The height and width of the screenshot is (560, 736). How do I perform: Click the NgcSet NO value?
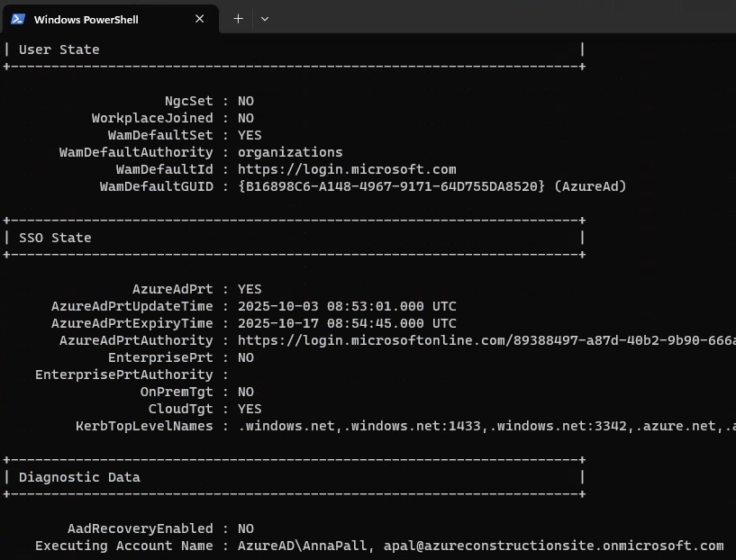pos(246,101)
